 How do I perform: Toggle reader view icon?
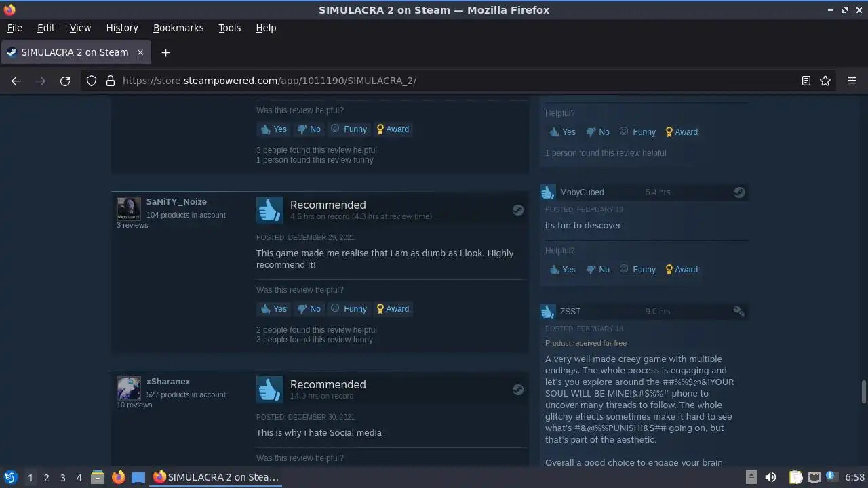pyautogui.click(x=806, y=81)
